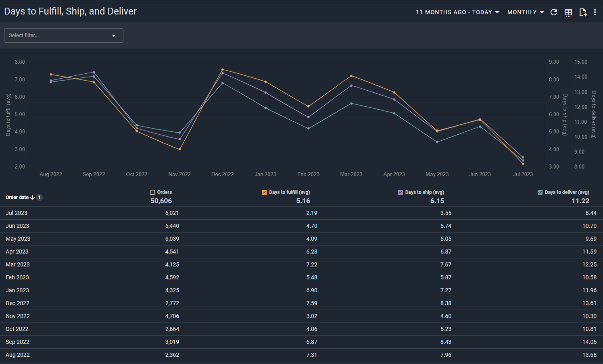Click the refresh report icon
Image resolution: width=603 pixels, height=364 pixels.
tap(554, 12)
